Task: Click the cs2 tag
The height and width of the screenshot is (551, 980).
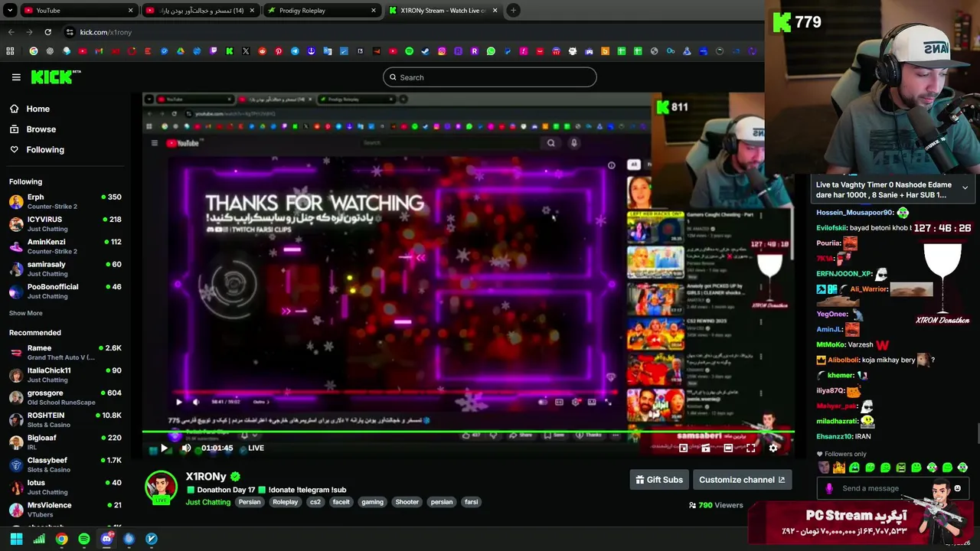Action: pos(315,502)
